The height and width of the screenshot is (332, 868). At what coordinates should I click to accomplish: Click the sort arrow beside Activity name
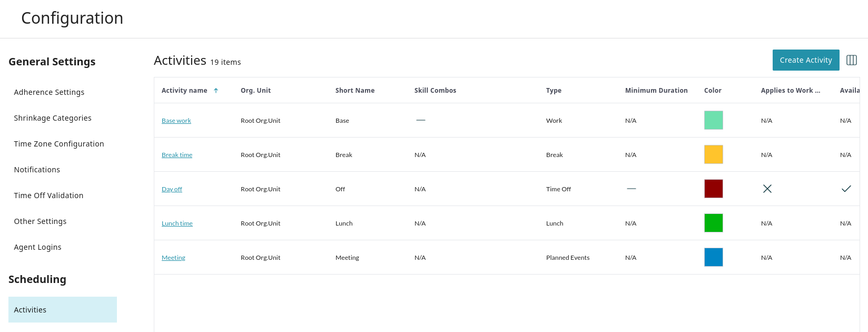tap(216, 91)
